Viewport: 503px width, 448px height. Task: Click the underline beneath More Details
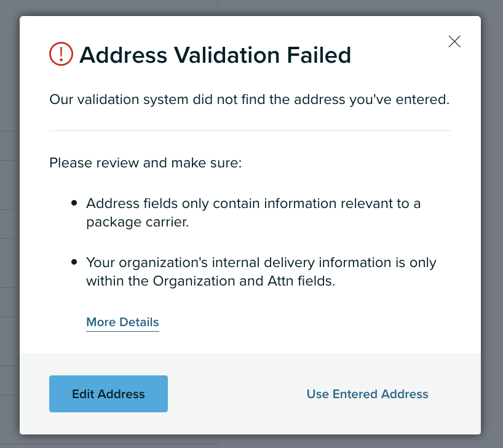122,331
